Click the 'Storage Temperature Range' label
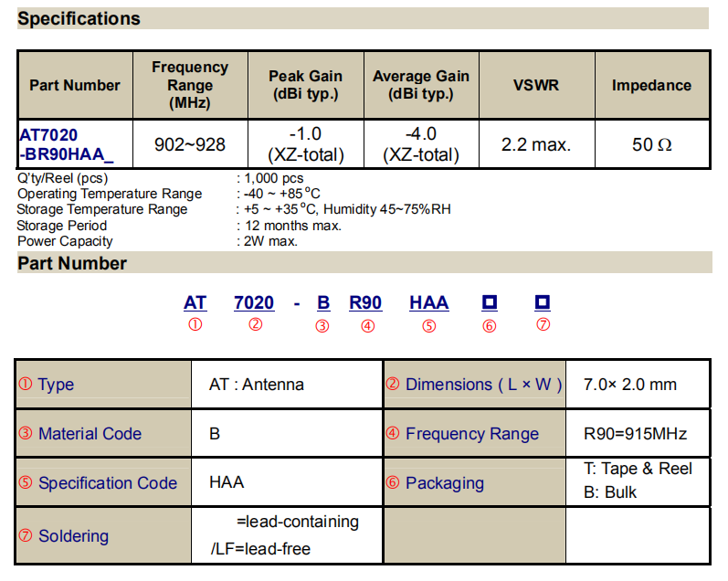Image resolution: width=728 pixels, height=581 pixels. pos(102,209)
